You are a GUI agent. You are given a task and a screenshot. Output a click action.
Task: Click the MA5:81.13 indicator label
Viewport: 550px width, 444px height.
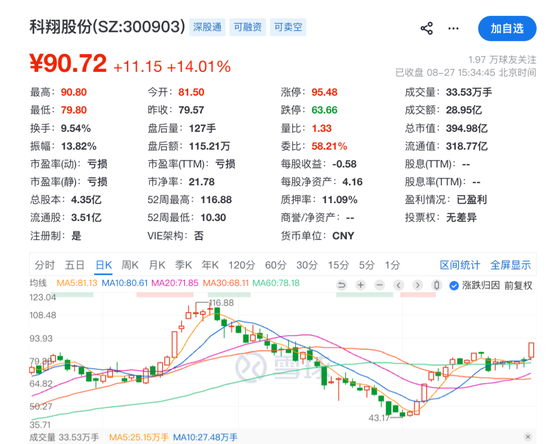[x=77, y=283]
